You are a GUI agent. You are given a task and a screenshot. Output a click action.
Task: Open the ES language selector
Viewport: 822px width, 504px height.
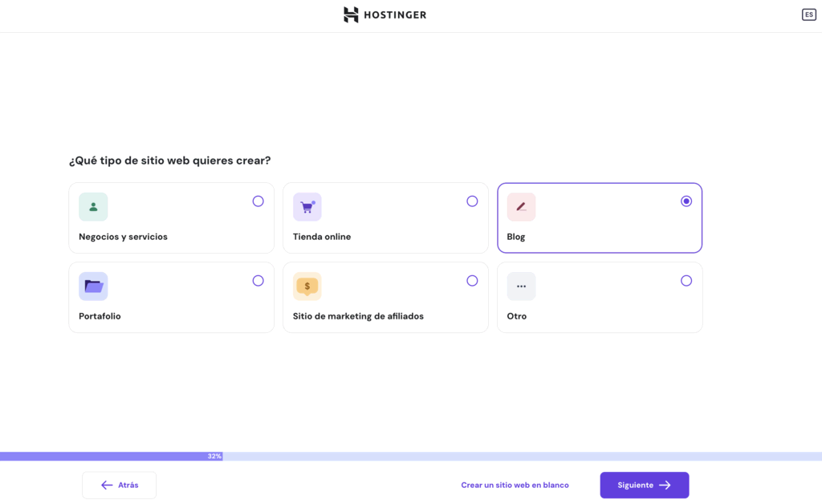(x=808, y=14)
